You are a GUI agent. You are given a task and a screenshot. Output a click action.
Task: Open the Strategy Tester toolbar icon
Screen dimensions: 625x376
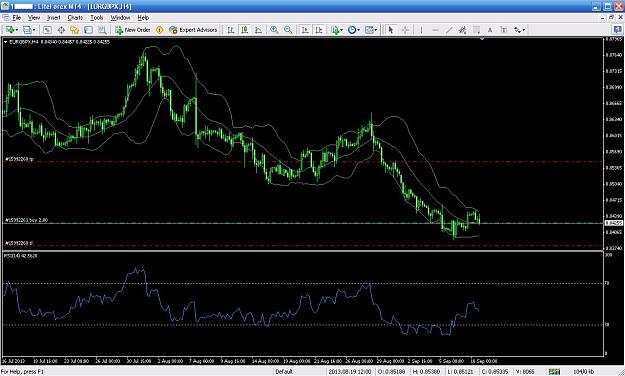click(x=102, y=30)
